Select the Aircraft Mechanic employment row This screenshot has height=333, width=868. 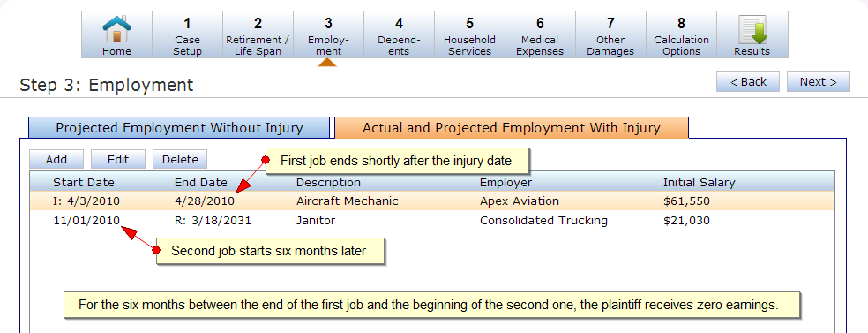431,201
